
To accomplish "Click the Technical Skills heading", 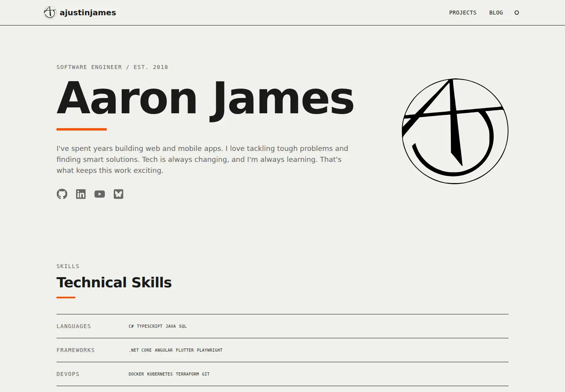I will click(114, 282).
